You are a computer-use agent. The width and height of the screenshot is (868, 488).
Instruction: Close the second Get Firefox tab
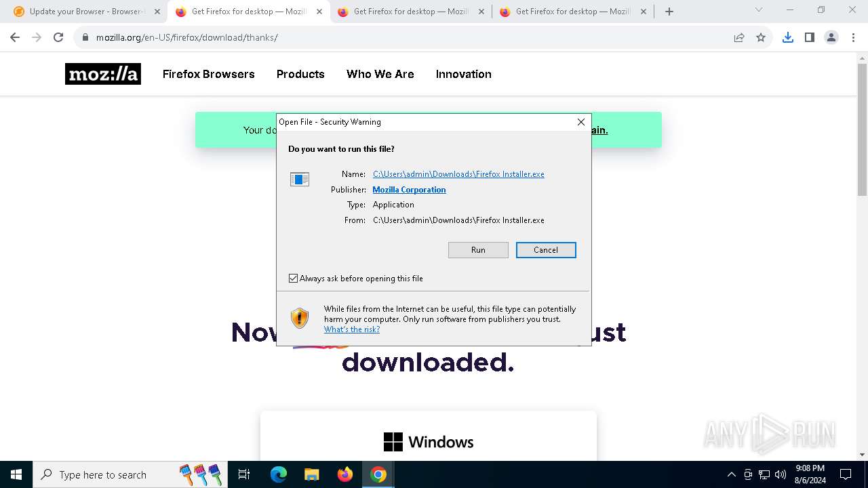click(481, 12)
